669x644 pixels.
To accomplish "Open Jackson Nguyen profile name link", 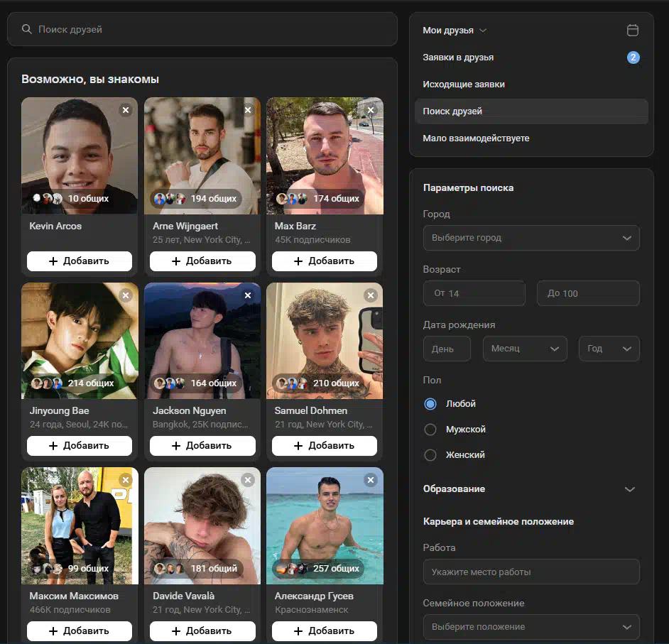I will coord(190,410).
